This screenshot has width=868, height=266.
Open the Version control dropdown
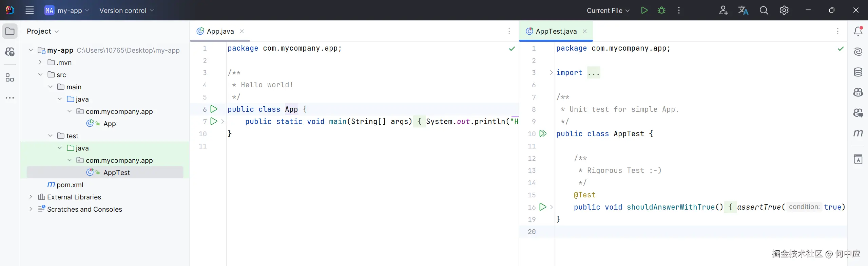(126, 11)
